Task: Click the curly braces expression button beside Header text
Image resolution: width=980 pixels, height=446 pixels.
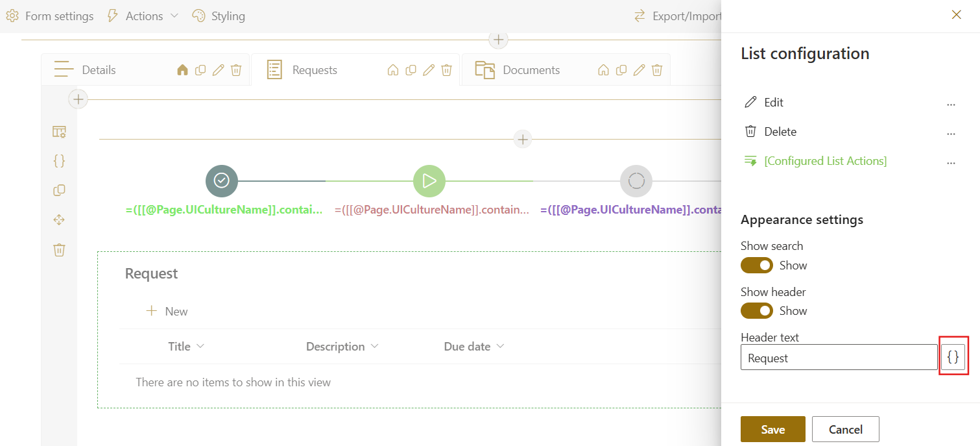Action: [x=953, y=357]
